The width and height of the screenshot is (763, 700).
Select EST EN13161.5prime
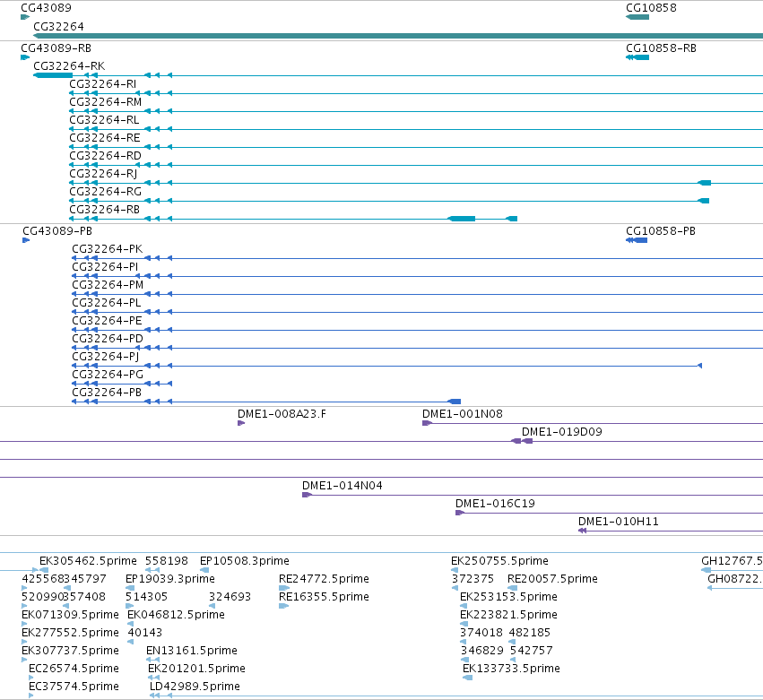(191, 651)
